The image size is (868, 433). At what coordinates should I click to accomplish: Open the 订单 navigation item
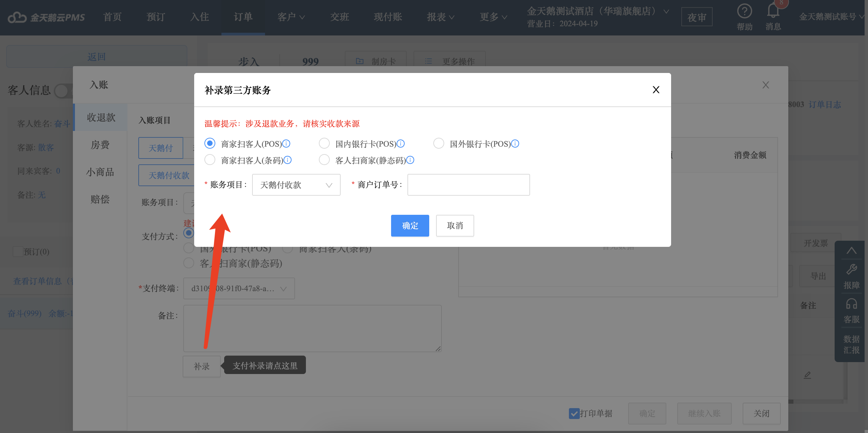[243, 17]
